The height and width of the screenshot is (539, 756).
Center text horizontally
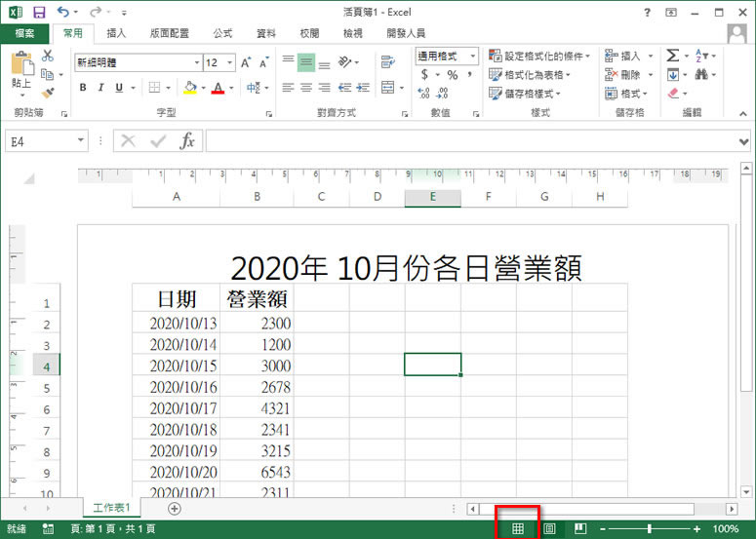(306, 87)
